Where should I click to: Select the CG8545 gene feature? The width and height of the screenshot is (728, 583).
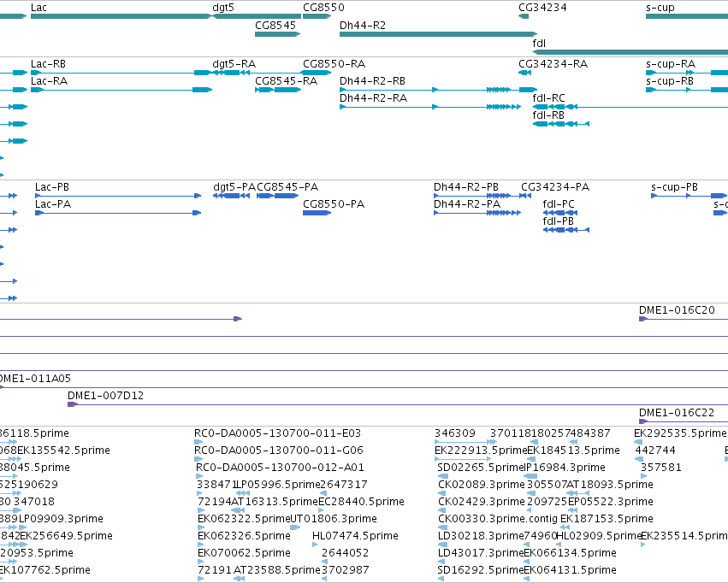[x=278, y=34]
